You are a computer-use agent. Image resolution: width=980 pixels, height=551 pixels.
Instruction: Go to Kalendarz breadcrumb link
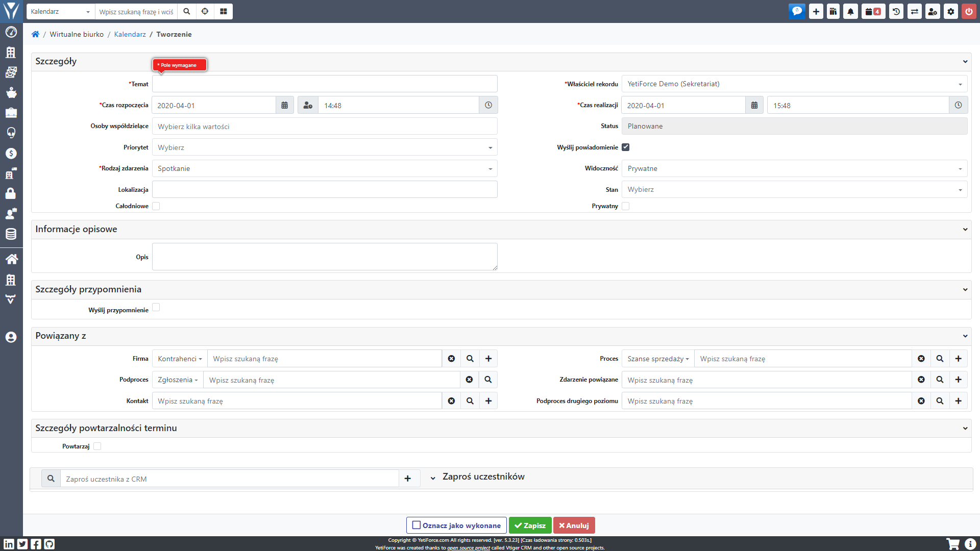[x=130, y=34]
